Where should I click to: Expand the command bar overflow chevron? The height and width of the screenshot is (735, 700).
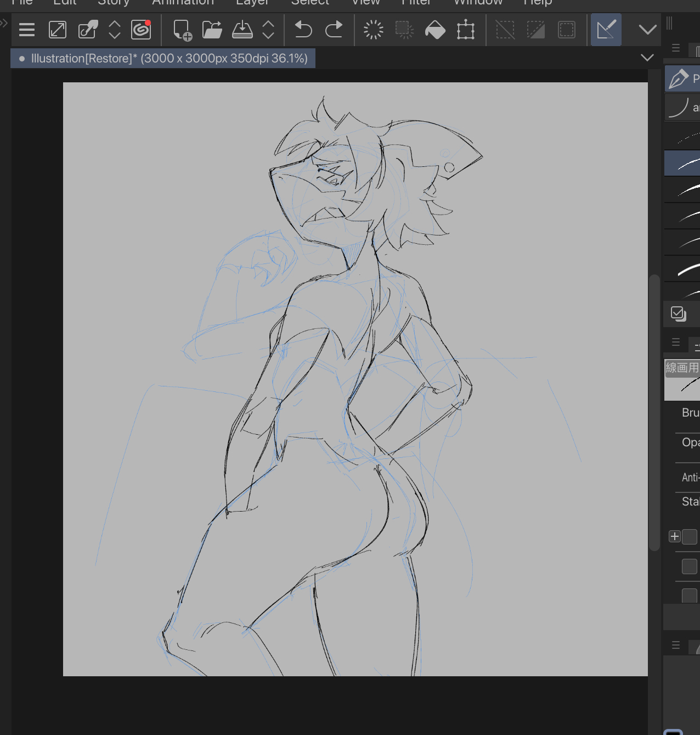648,30
